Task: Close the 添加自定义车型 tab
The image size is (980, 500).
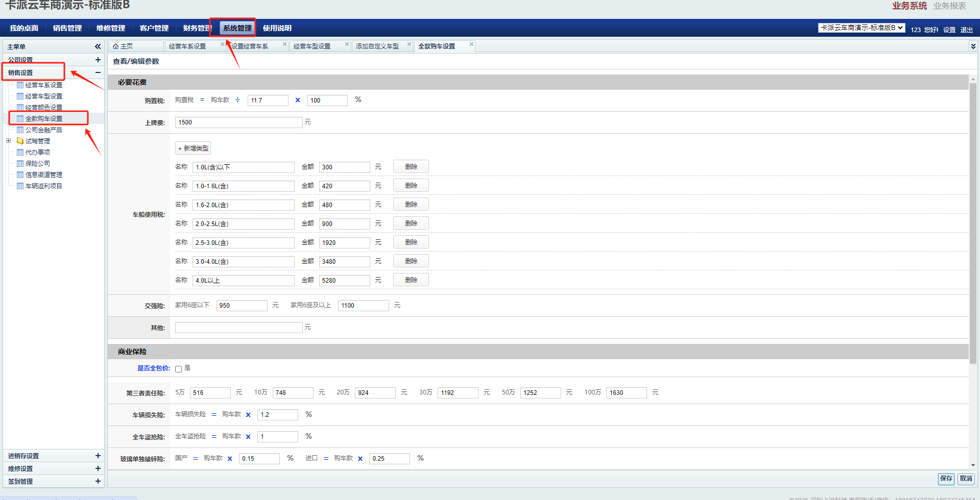Action: (409, 44)
